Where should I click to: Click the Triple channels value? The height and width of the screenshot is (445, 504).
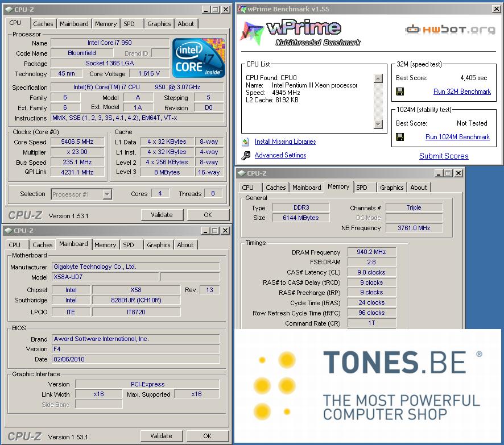pyautogui.click(x=414, y=208)
